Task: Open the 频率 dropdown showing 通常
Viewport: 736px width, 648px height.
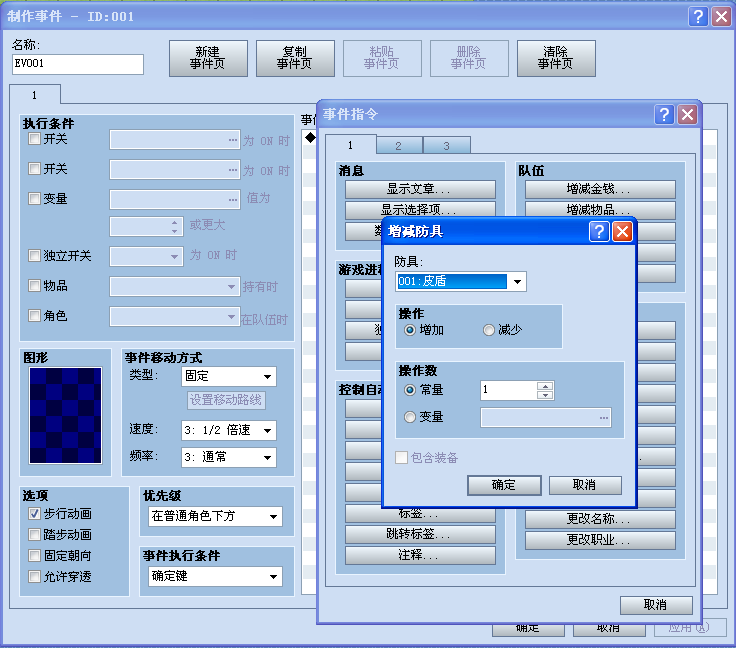Action: [229, 457]
